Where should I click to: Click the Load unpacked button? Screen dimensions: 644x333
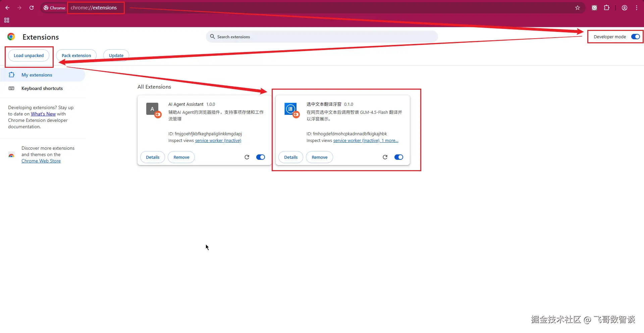point(29,55)
